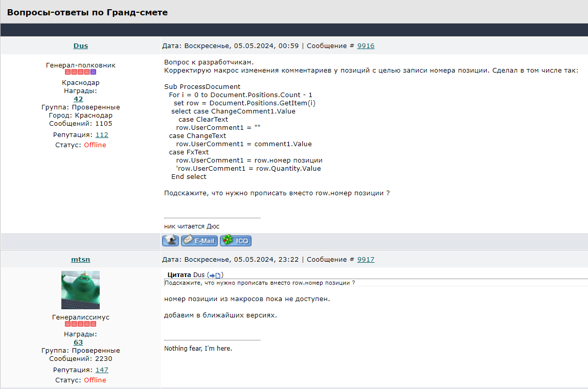Open mtsn username link

pyautogui.click(x=81, y=259)
